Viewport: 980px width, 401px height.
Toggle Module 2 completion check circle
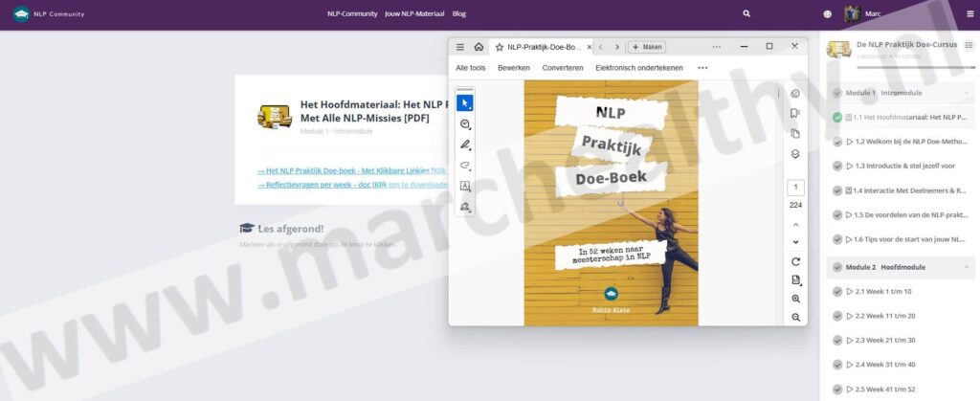837,267
